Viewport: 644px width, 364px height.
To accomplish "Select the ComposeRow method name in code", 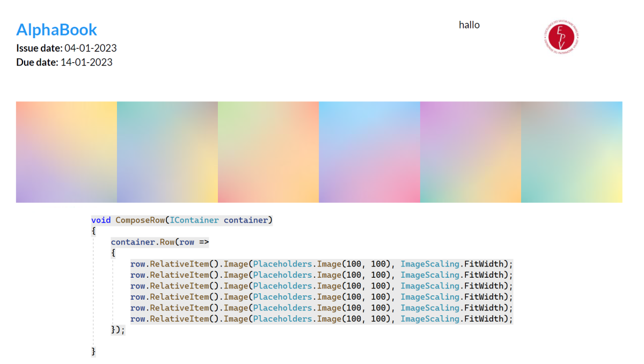I will tap(140, 220).
